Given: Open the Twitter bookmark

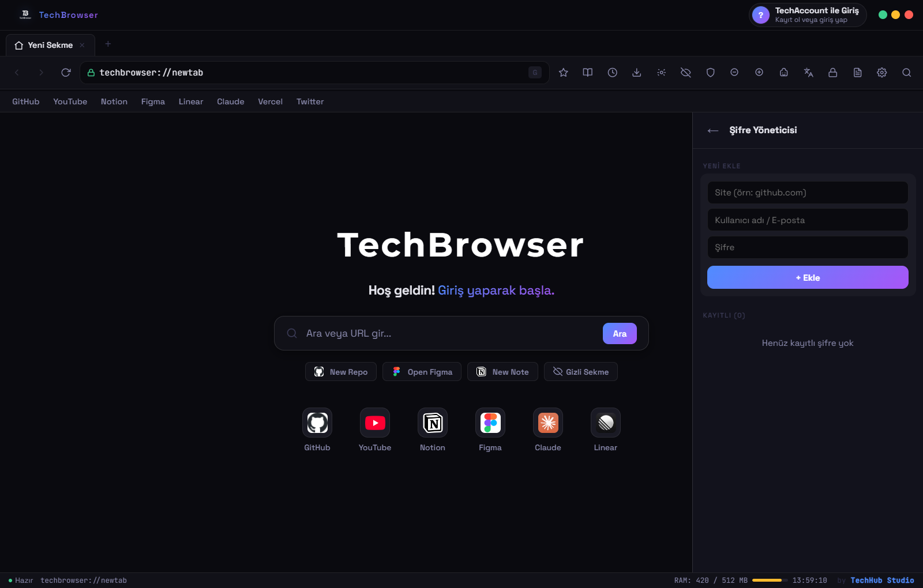Looking at the screenshot, I should (x=310, y=101).
